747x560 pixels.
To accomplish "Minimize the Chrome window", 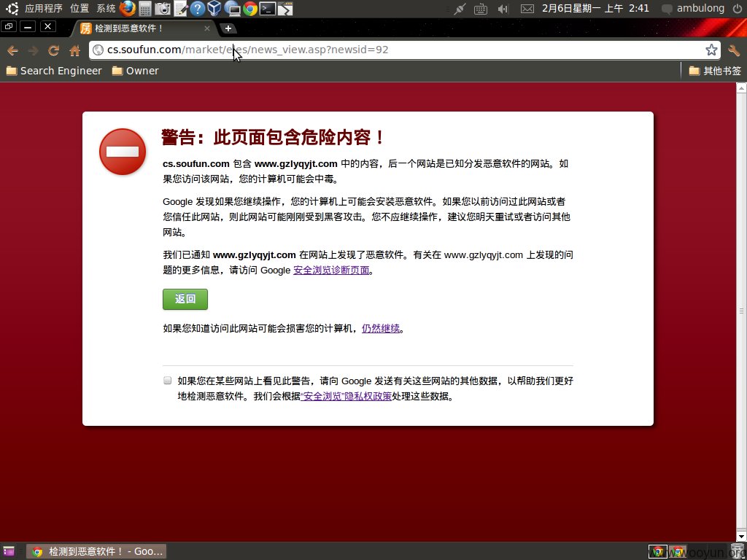I will pyautogui.click(x=28, y=27).
